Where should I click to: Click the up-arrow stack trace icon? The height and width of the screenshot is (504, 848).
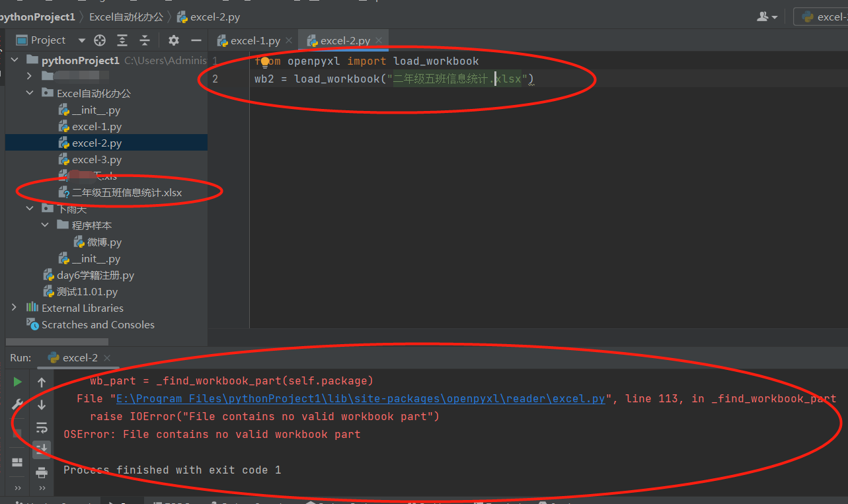click(x=42, y=382)
